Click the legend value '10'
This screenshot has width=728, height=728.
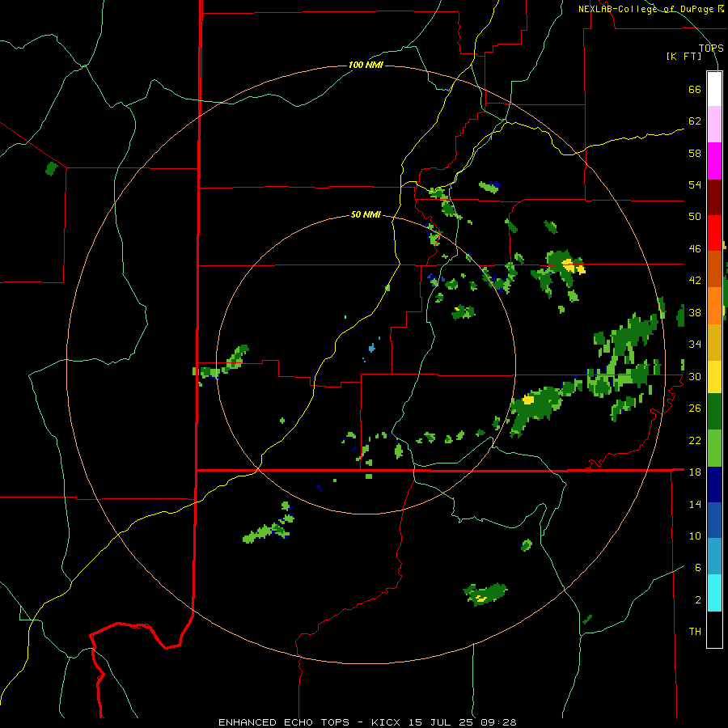(695, 536)
